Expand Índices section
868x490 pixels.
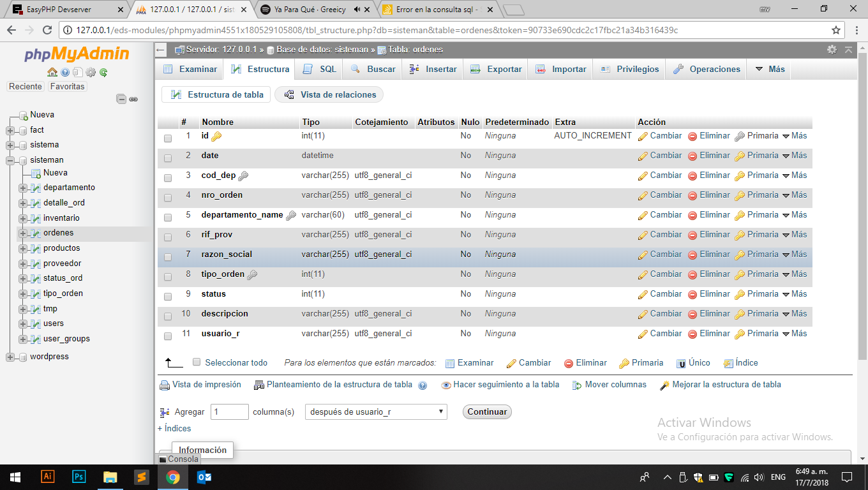tap(174, 429)
